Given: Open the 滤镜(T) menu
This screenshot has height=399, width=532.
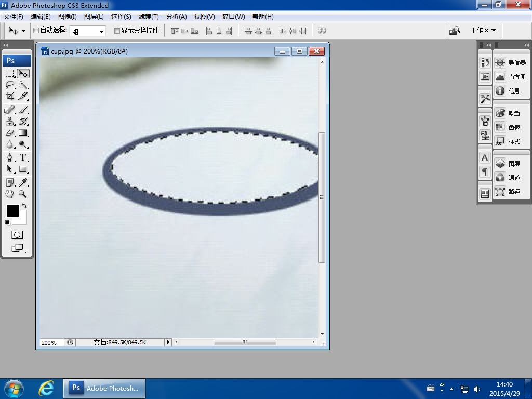Looking at the screenshot, I should (148, 16).
